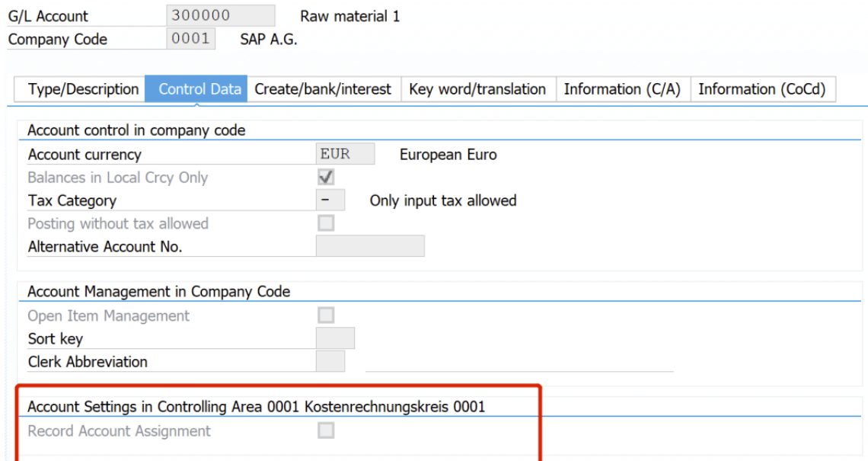Click the 'Alternative Account No.' label
868x461 pixels.
(x=105, y=247)
